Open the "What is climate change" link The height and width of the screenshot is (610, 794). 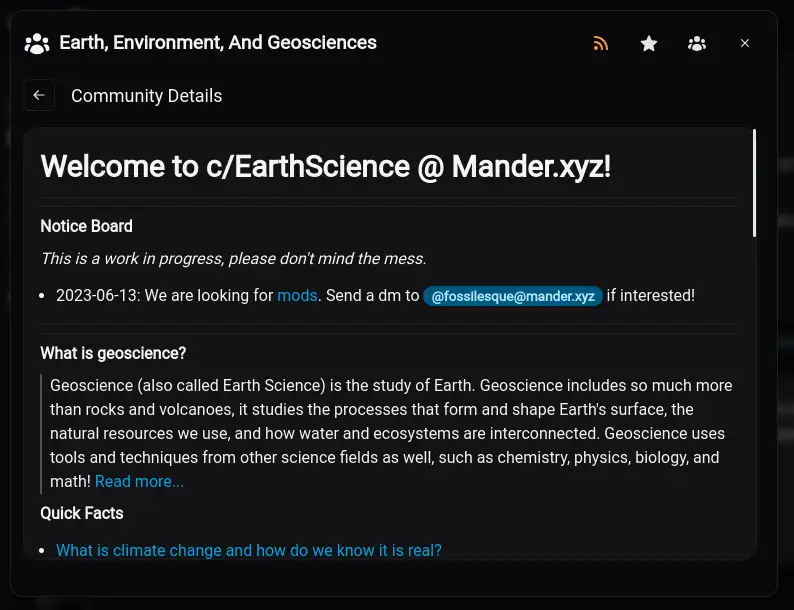248,550
